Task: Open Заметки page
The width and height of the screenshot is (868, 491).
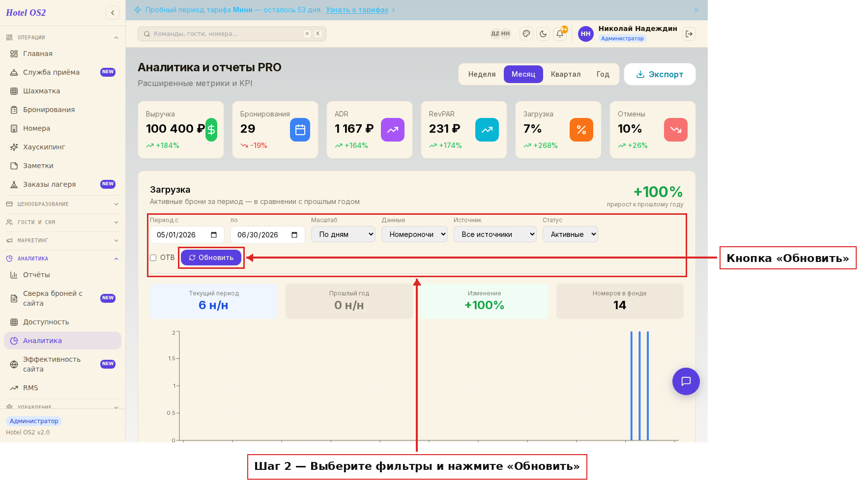Action: point(62,166)
